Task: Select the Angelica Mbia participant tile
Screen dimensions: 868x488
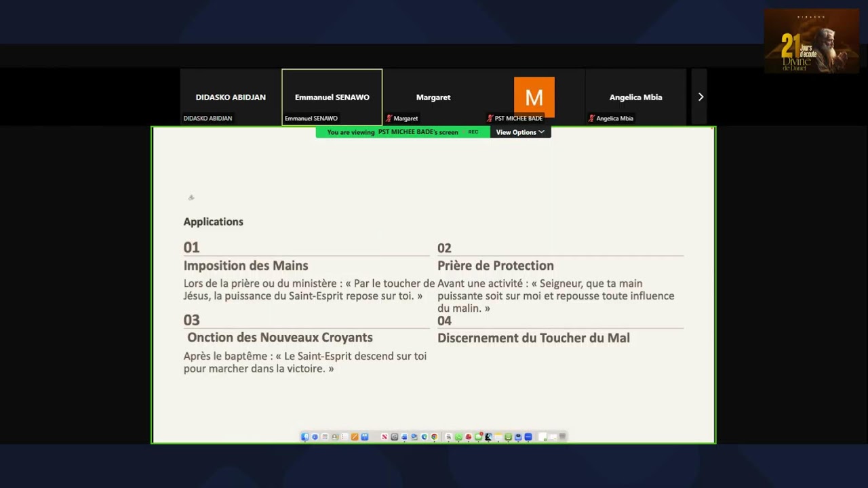Action: [x=635, y=97]
